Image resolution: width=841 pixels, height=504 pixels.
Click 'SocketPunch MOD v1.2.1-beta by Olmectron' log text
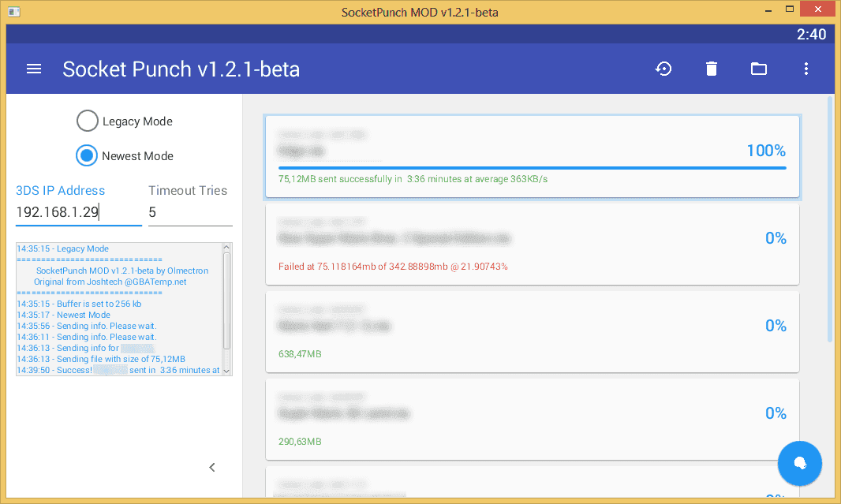point(122,271)
